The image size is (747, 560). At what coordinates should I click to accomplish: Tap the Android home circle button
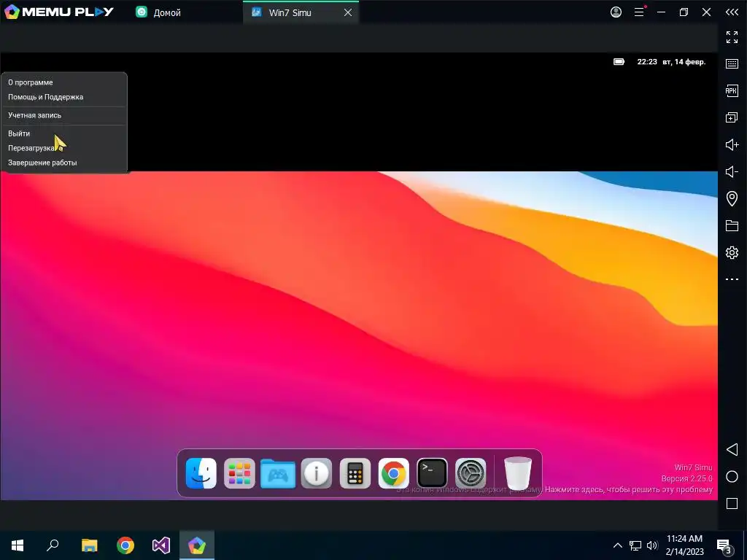[x=732, y=477]
